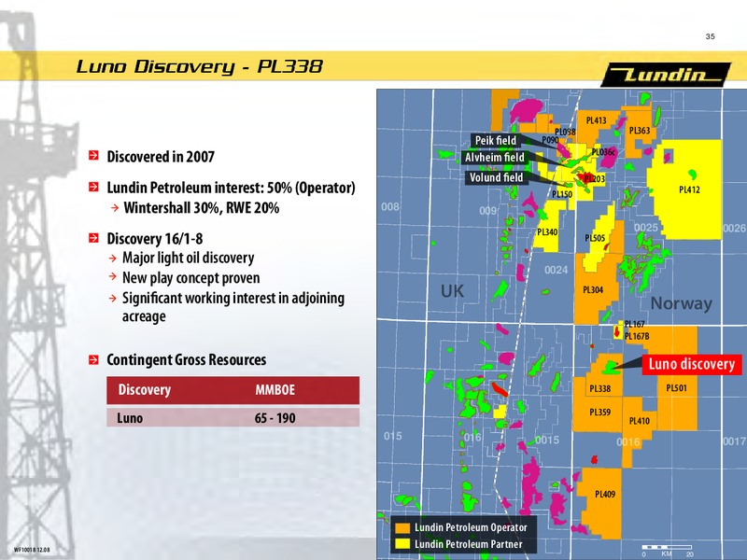
Task: Click the quadrant 0025 label on map
Action: coord(646,228)
